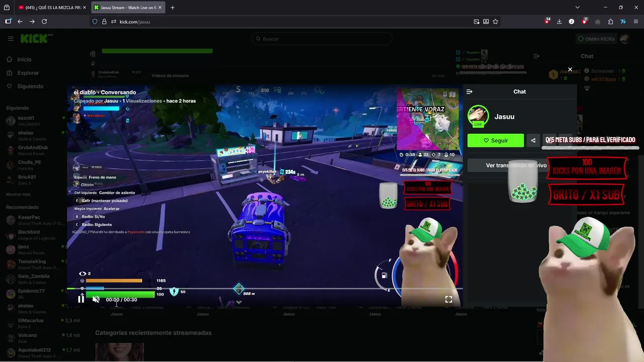Enter fullscreen for the clip player
The width and height of the screenshot is (644, 362).
[x=448, y=299]
